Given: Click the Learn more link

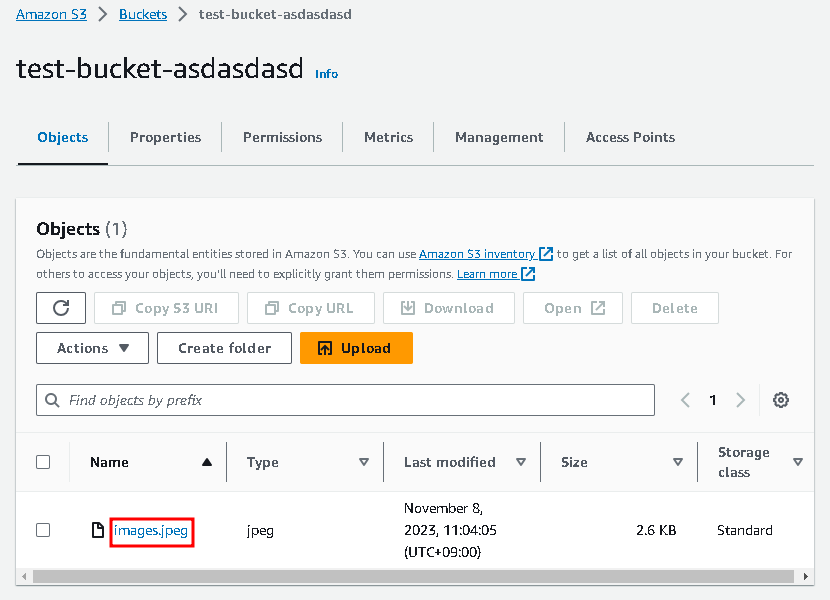Looking at the screenshot, I should pyautogui.click(x=487, y=274).
